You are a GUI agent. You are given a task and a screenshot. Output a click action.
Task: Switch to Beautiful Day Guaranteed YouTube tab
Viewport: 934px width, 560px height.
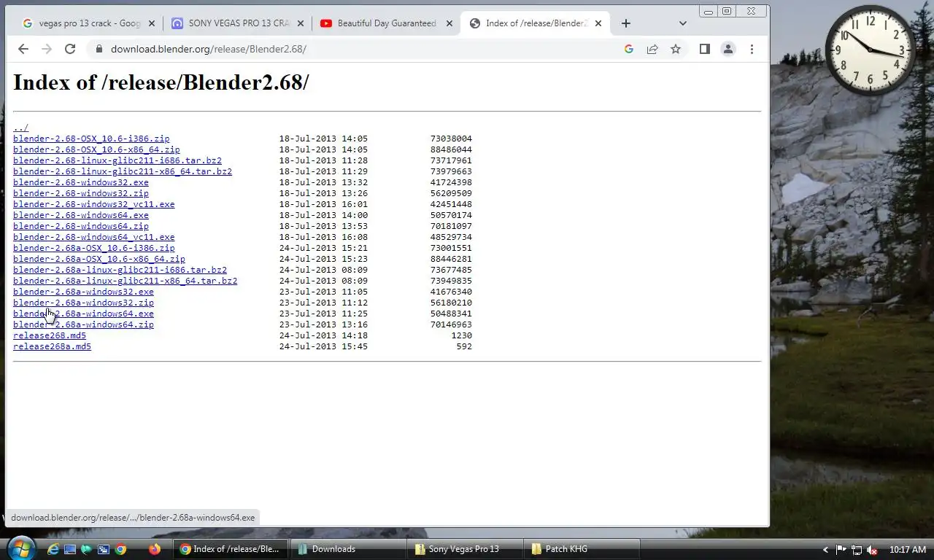coord(386,23)
